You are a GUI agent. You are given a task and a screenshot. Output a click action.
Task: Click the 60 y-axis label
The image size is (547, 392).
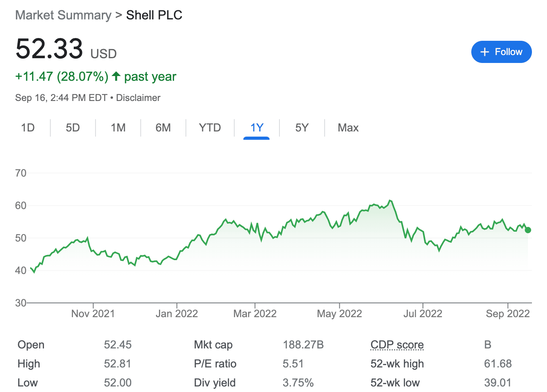[21, 206]
